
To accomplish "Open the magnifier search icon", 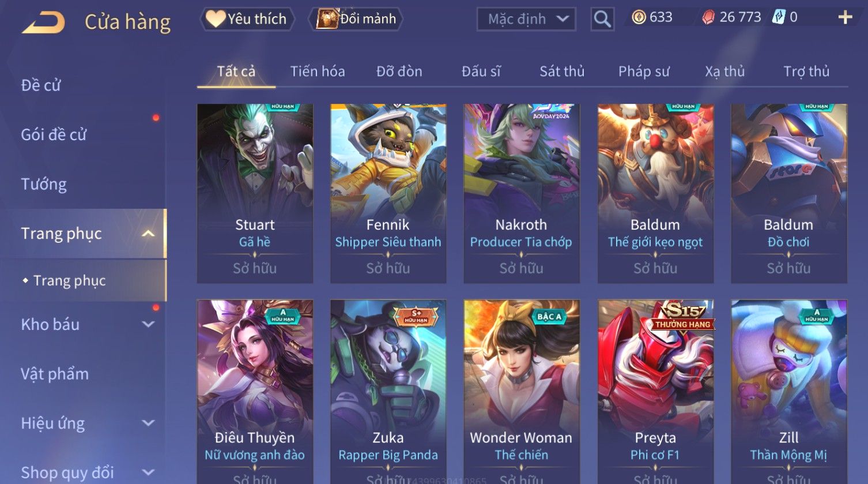I will [x=602, y=19].
